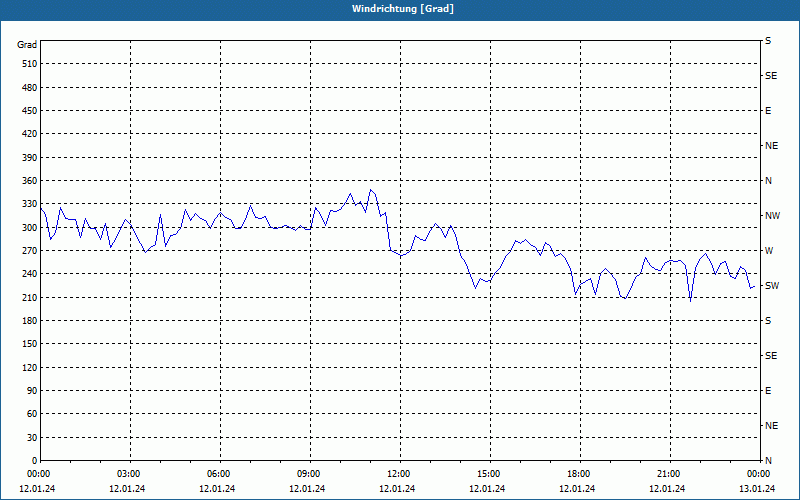This screenshot has height=500, width=800.
Task: Click the 13.01.24 date label
Action: (757, 489)
